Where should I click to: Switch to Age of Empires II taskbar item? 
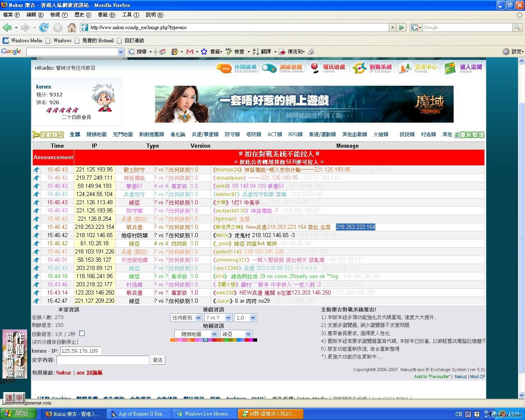[x=139, y=414]
